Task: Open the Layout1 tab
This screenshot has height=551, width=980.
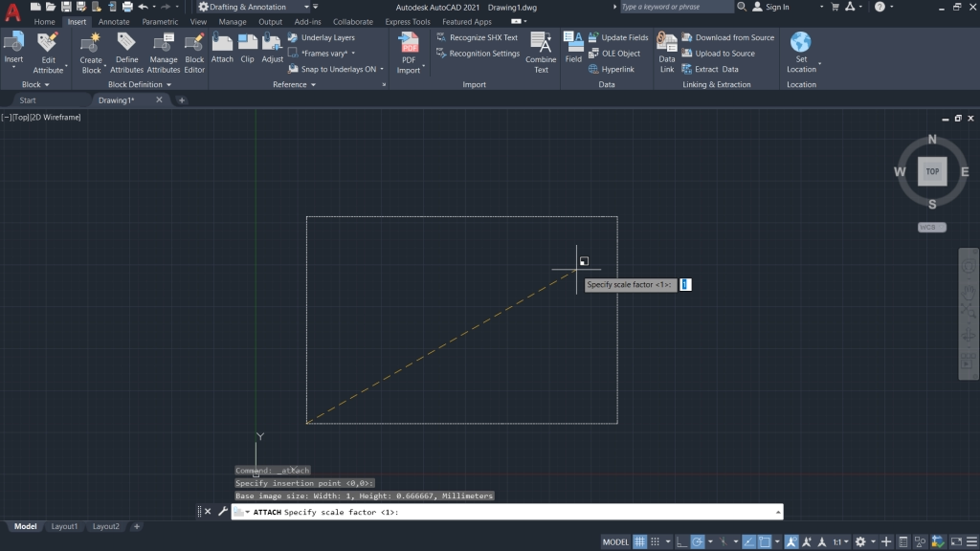Action: 64,526
